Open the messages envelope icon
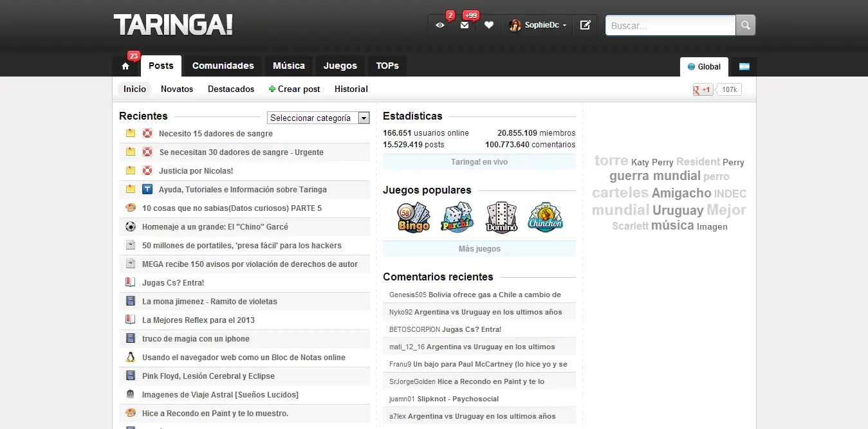 pyautogui.click(x=465, y=25)
